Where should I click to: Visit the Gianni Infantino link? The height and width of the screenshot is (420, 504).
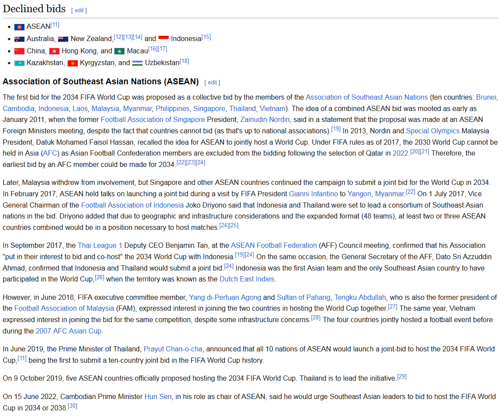click(314, 194)
